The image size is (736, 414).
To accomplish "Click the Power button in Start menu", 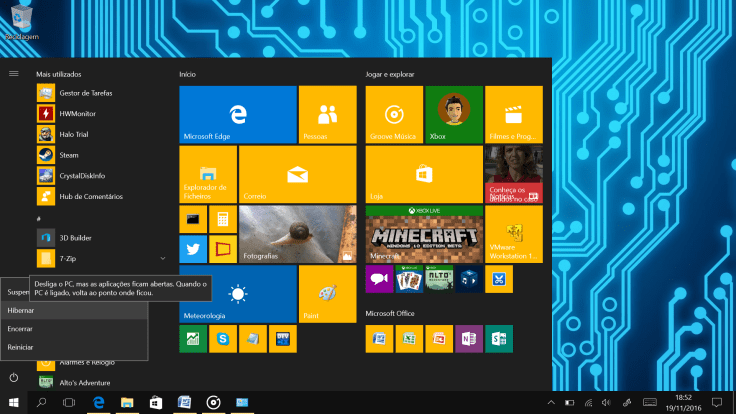I will tap(14, 377).
